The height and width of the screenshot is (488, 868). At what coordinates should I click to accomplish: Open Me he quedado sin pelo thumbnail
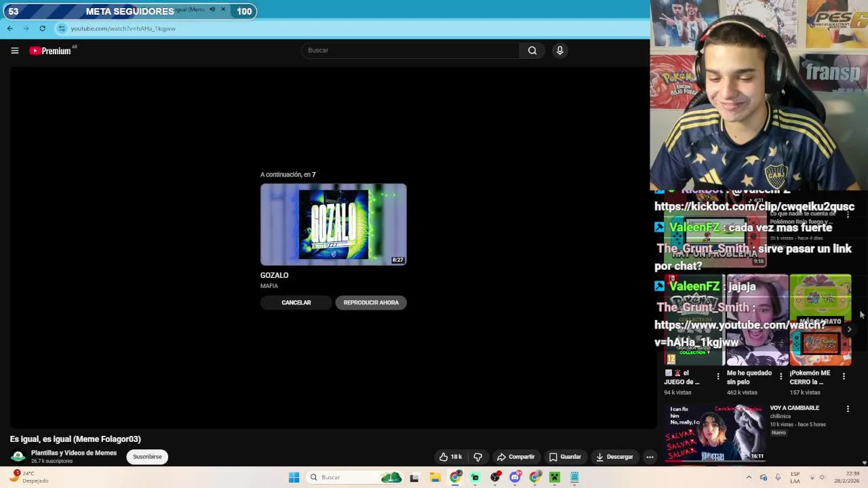(x=757, y=320)
